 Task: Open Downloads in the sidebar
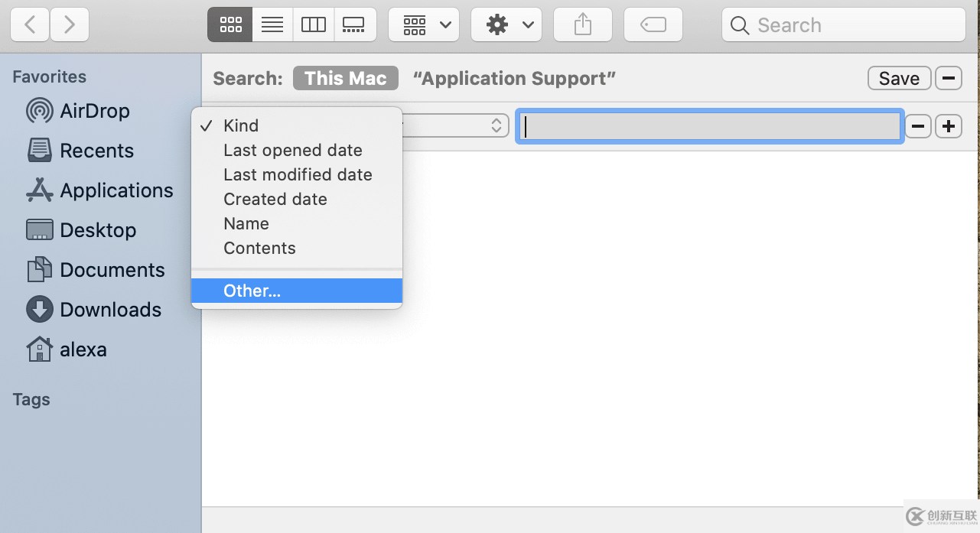[x=110, y=310]
